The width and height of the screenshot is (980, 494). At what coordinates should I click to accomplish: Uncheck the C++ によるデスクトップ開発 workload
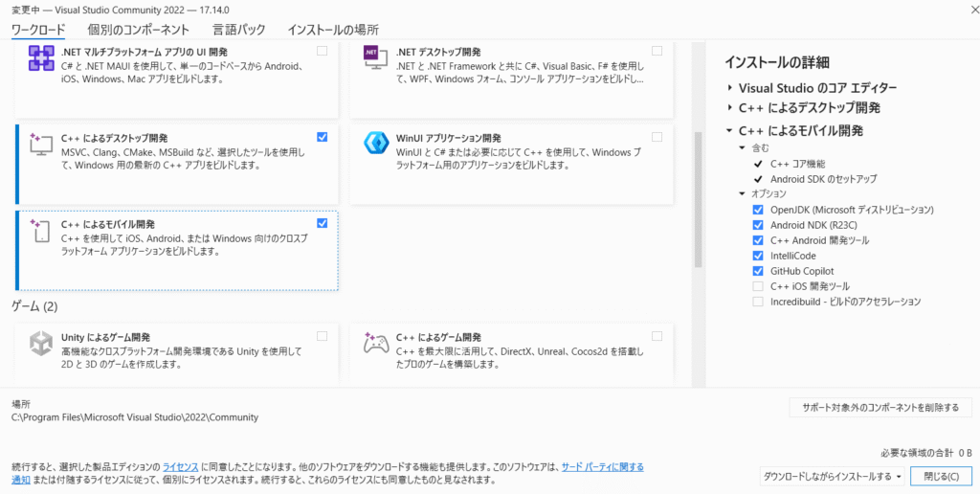322,137
